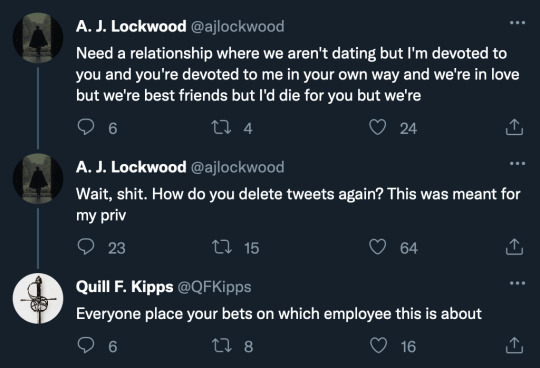Like the tweet with 24 likes
Image resolution: width=540 pixels, height=368 pixels.
[x=377, y=127]
